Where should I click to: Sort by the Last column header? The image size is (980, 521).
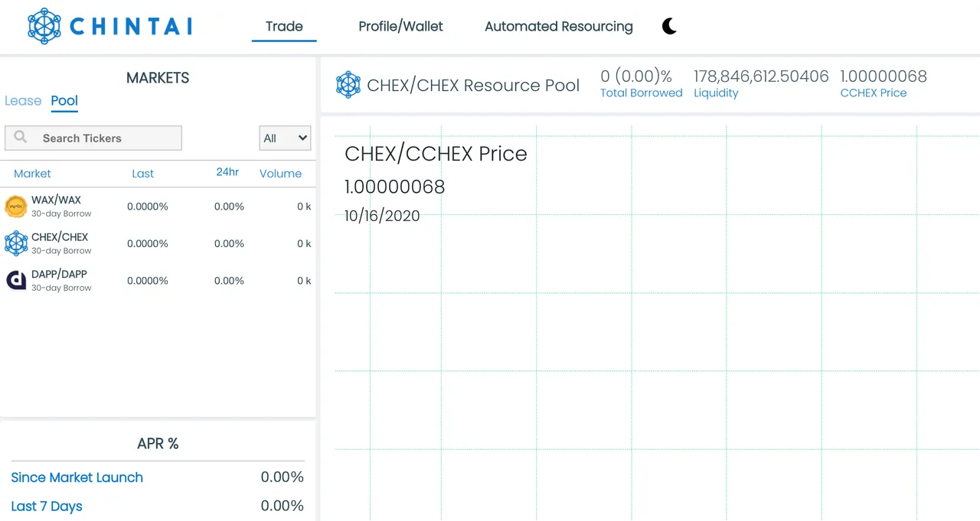click(x=142, y=174)
